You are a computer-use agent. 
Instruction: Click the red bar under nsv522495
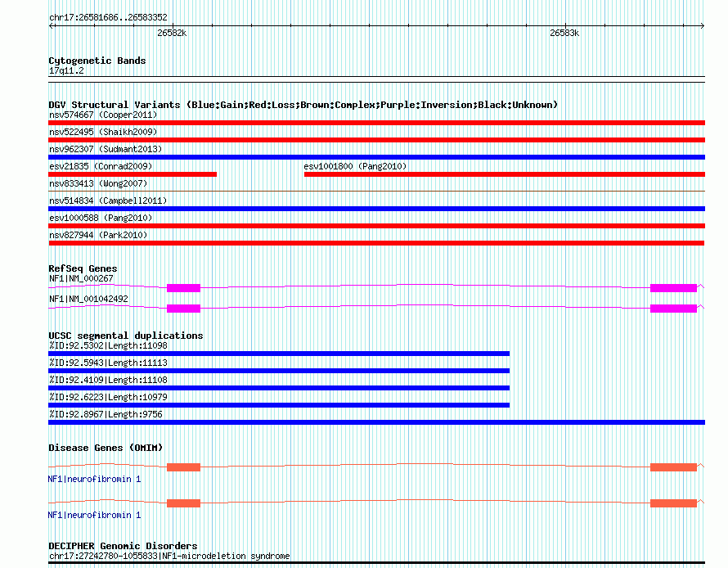click(376, 140)
